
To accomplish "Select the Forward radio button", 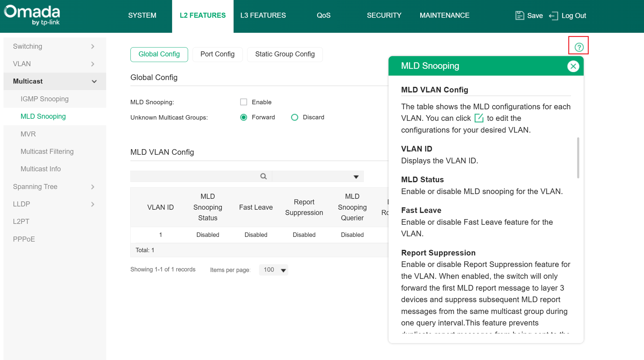I will (244, 117).
